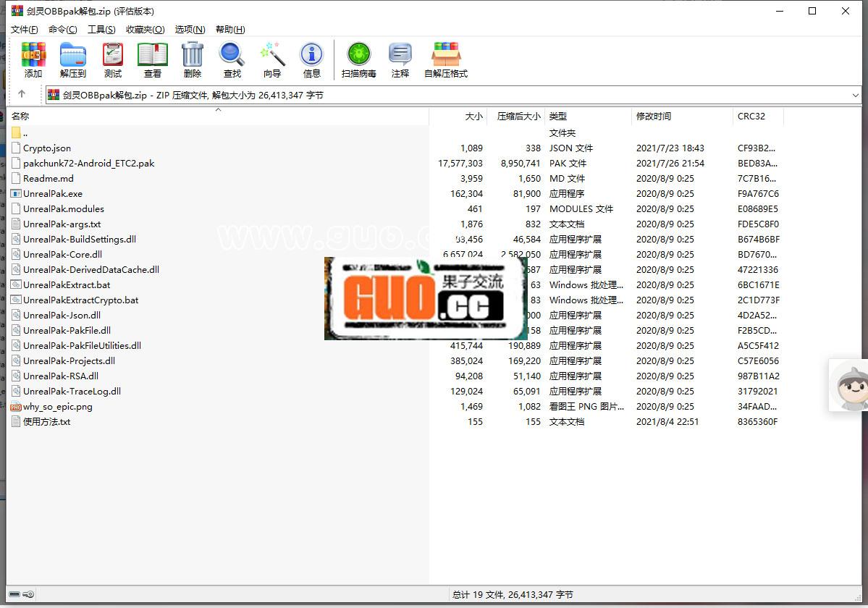Expand the archive path dropdown arrow

(856, 95)
